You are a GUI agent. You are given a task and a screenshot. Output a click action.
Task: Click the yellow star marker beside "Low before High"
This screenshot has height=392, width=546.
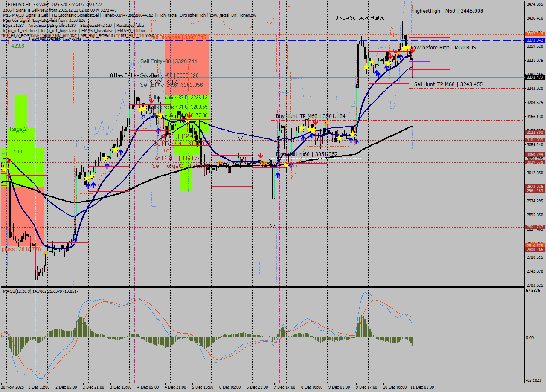pos(406,48)
